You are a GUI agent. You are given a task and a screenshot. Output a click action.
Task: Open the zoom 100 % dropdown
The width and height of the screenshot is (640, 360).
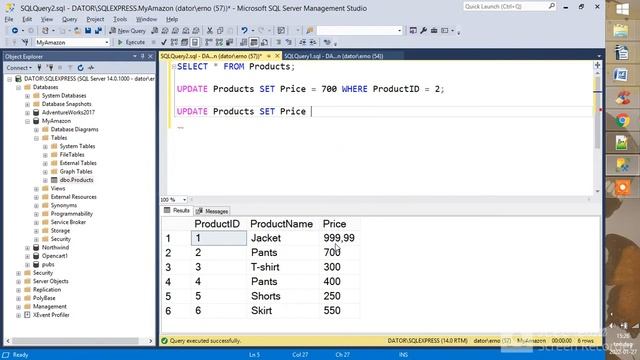pyautogui.click(x=184, y=200)
